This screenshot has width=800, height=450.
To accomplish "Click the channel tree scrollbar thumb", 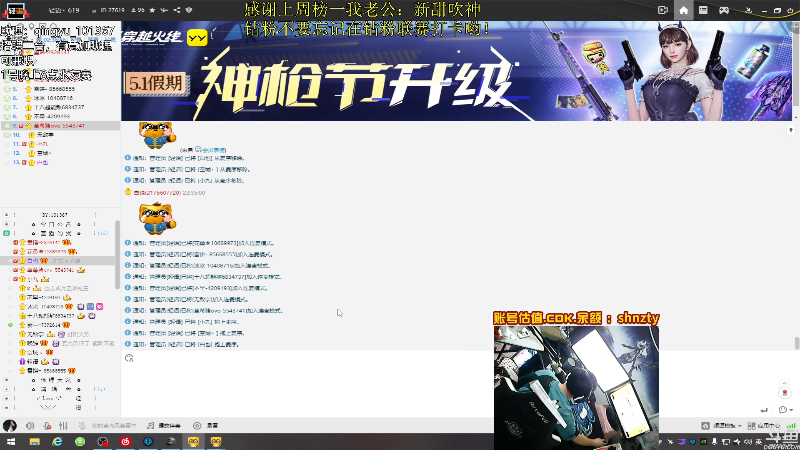I will click(x=117, y=255).
